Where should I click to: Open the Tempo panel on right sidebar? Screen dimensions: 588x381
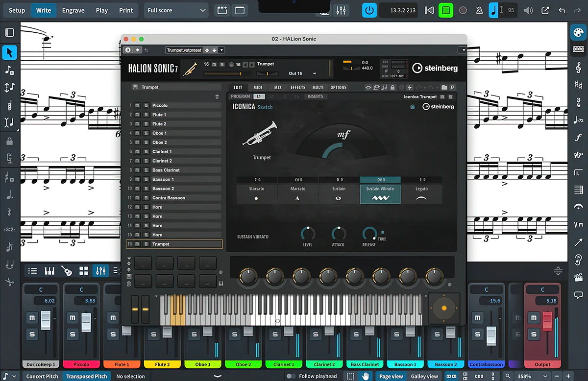coord(578,120)
